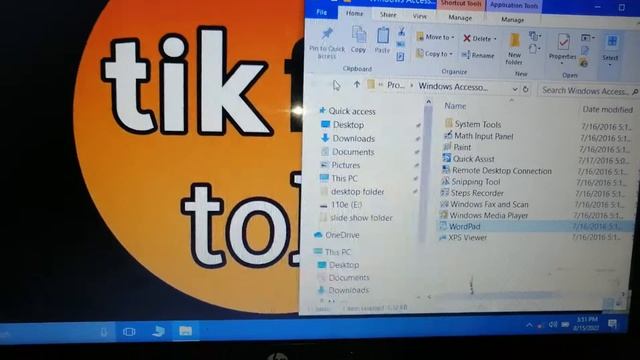Select the XPS Viewer file

(467, 237)
